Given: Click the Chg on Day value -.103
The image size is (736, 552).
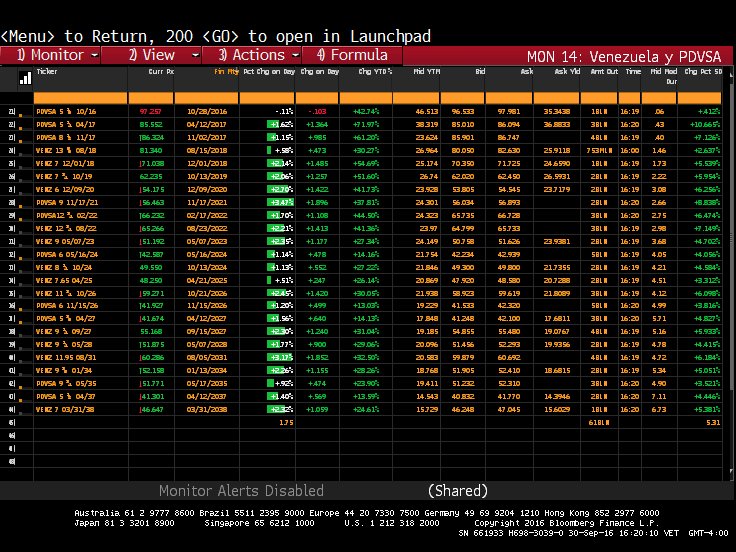Looking at the screenshot, I should [x=318, y=112].
